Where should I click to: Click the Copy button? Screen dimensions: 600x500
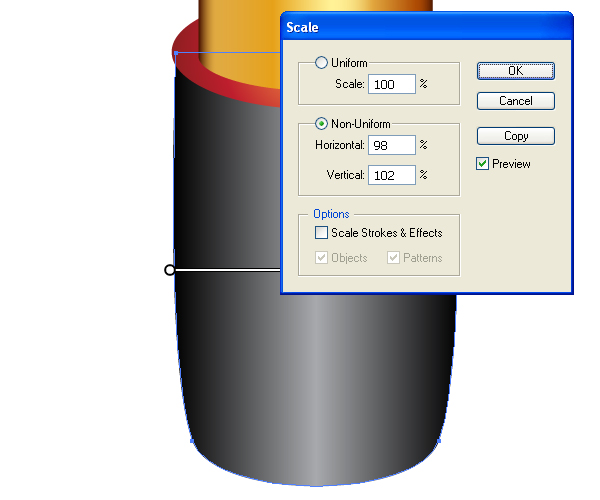pyautogui.click(x=515, y=136)
